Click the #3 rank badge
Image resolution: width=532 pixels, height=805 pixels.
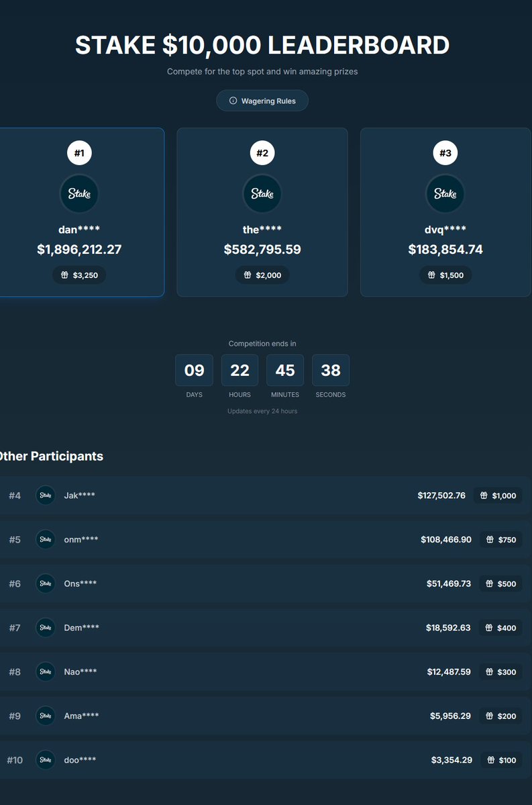click(x=445, y=153)
